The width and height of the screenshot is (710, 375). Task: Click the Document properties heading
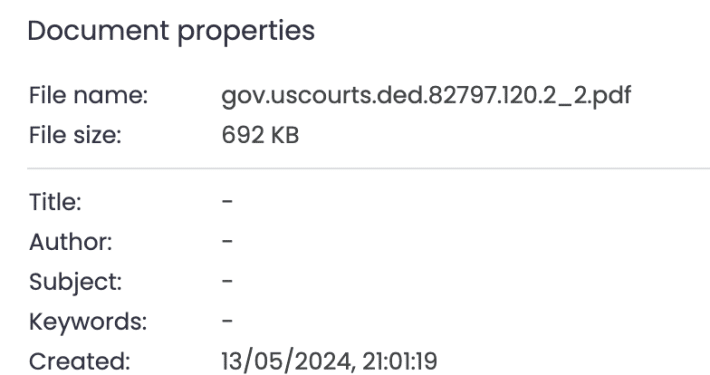[171, 32]
